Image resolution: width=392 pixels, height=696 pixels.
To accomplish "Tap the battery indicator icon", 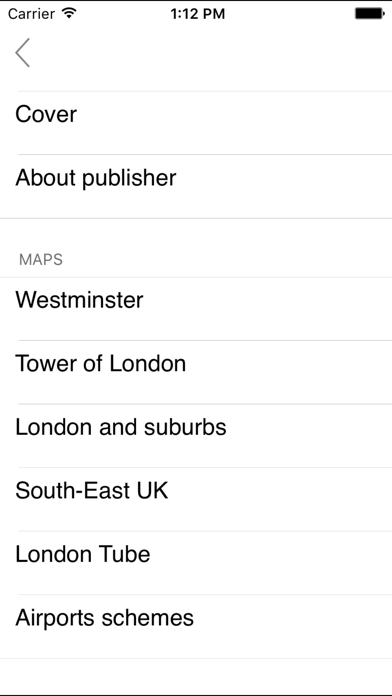I will tap(369, 14).
